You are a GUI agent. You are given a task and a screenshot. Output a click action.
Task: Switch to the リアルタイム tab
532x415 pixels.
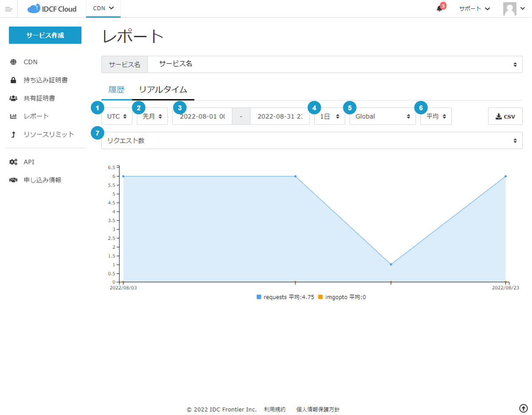pyautogui.click(x=163, y=89)
